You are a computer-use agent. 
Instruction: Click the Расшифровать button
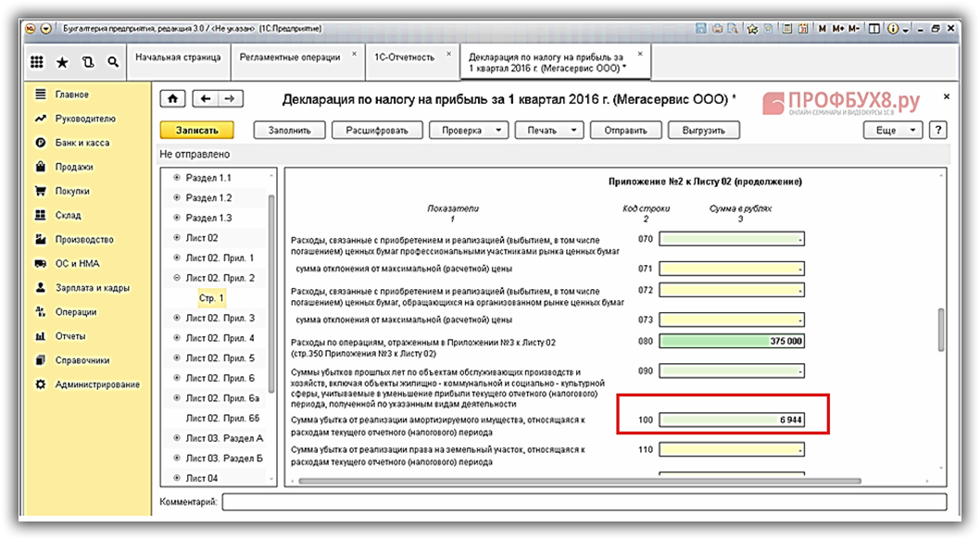[x=377, y=131]
